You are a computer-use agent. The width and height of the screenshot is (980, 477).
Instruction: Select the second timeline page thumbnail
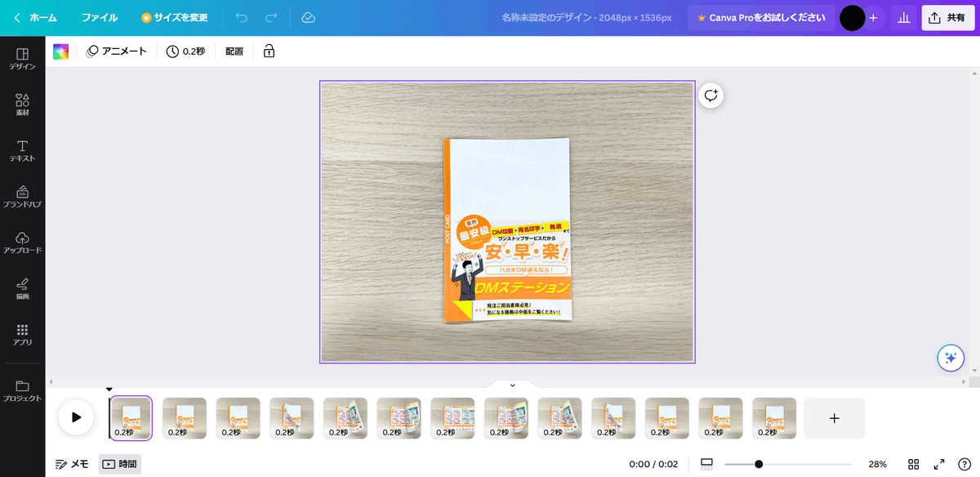tap(185, 418)
